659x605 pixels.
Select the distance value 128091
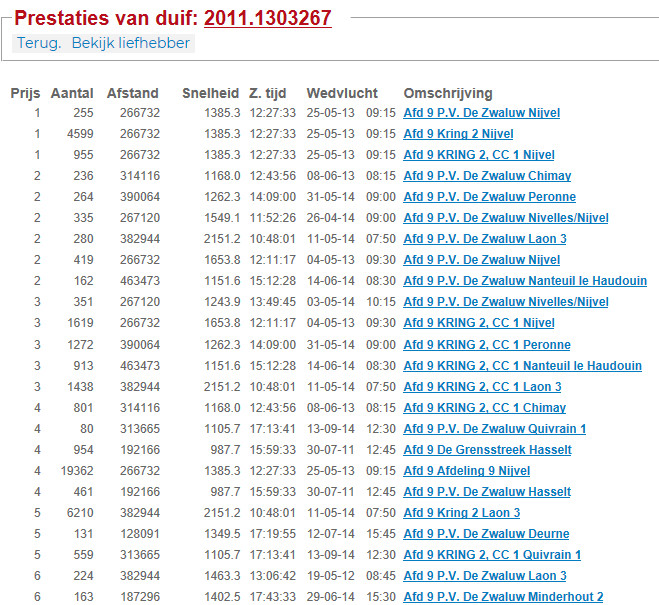(x=140, y=534)
